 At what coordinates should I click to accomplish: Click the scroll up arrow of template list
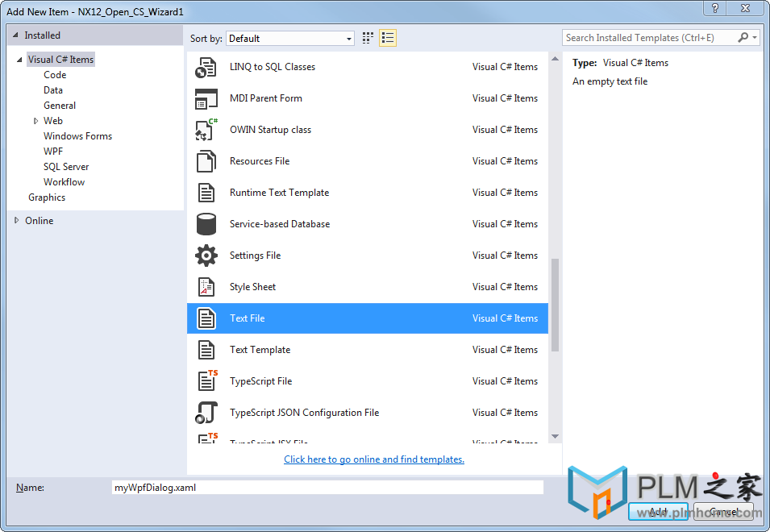tap(555, 58)
